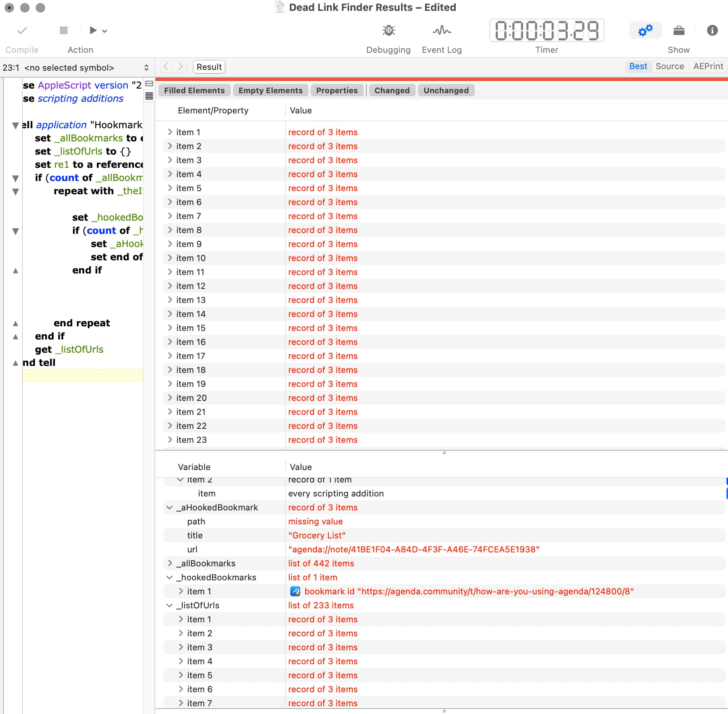
Task: Toggle the Debugging bug icon
Action: coord(388,30)
